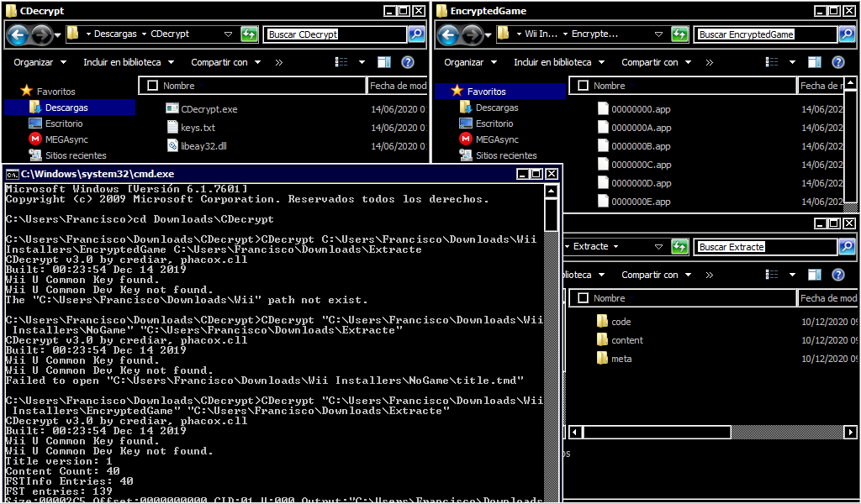861x504 pixels.
Task: Click scroll-right arrow in Extracte window
Action: (850, 432)
